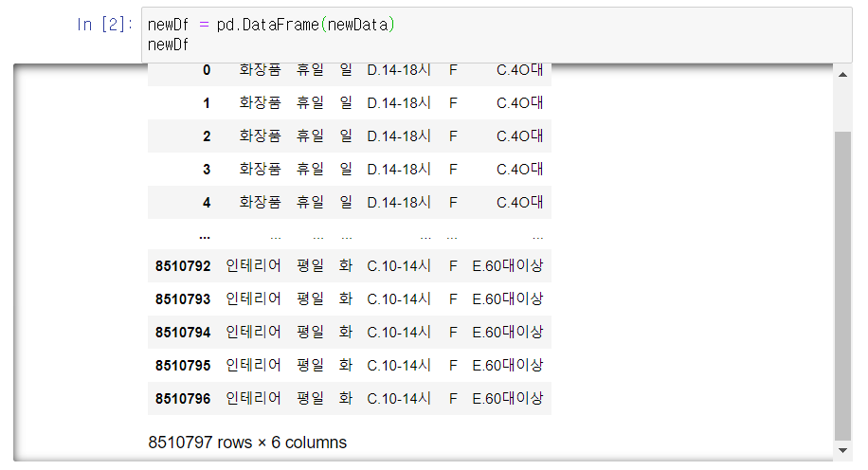Viewport: 868px width, 470px height.
Task: Click inside the code cell containing pd.DataFrame(newData)
Action: (497, 35)
